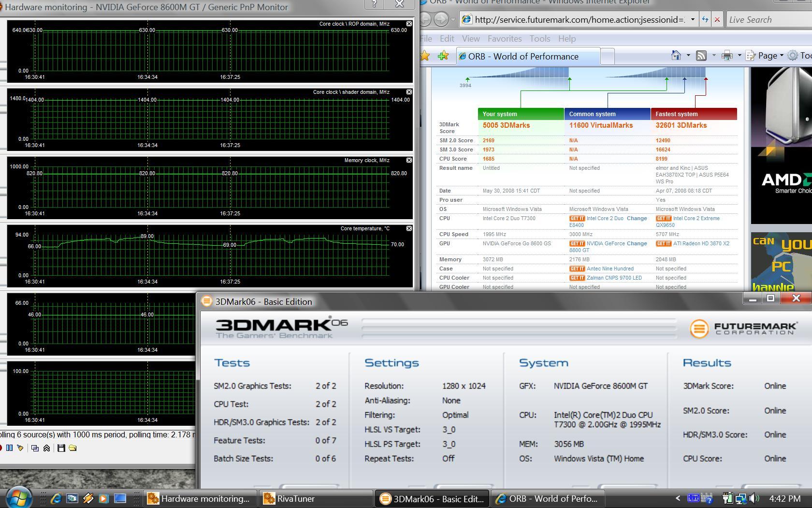
Task: Click the yellow folder open-log icon
Action: 72,448
